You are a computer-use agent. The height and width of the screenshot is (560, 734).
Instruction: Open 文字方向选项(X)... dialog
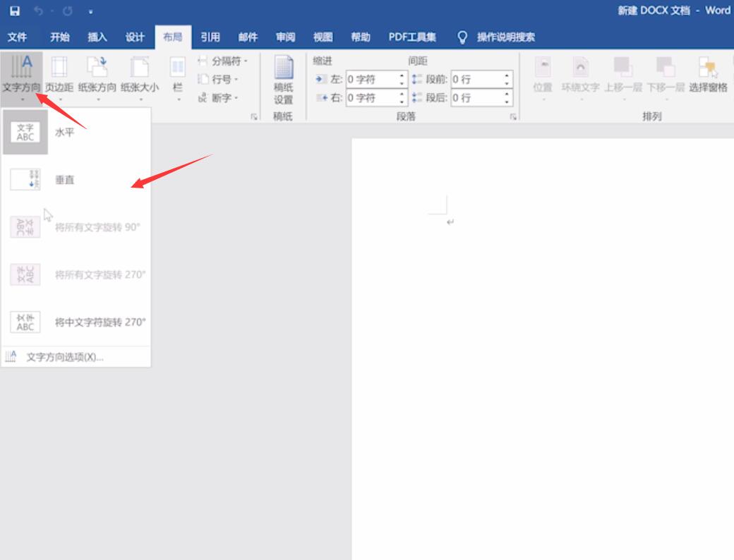[76, 357]
